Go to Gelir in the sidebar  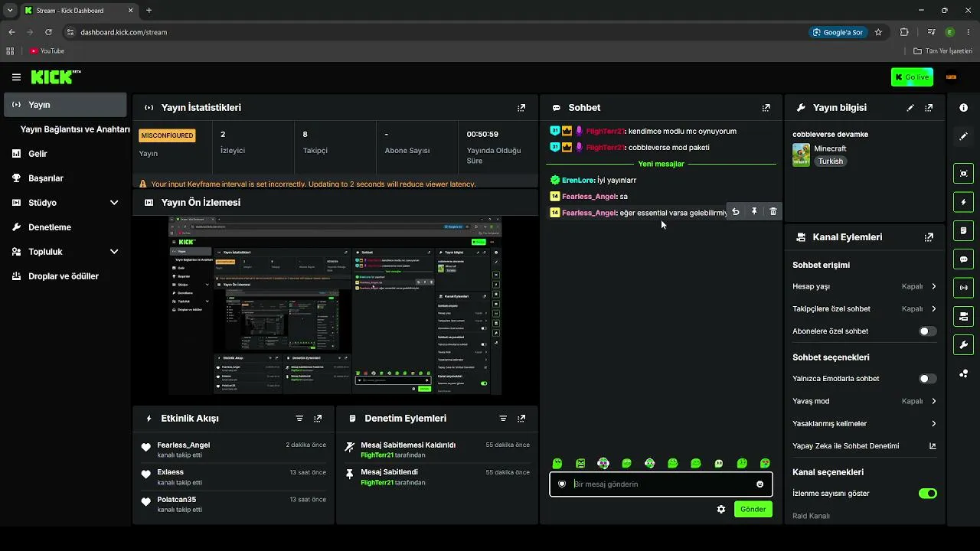tap(65, 154)
